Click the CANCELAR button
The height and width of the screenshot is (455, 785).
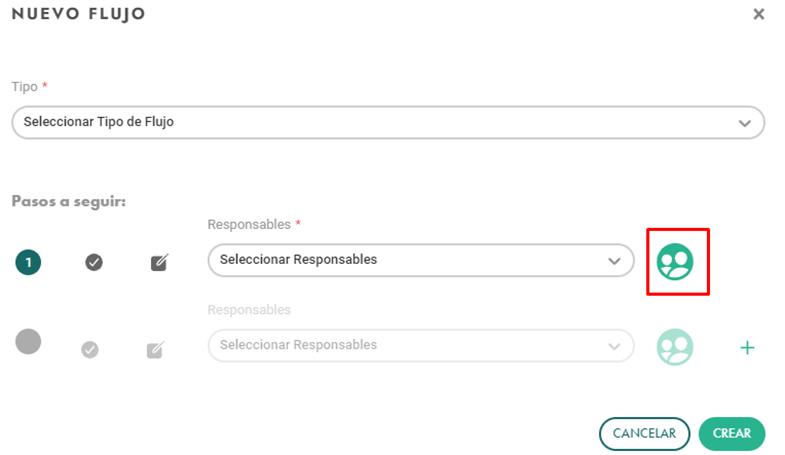pos(644,433)
